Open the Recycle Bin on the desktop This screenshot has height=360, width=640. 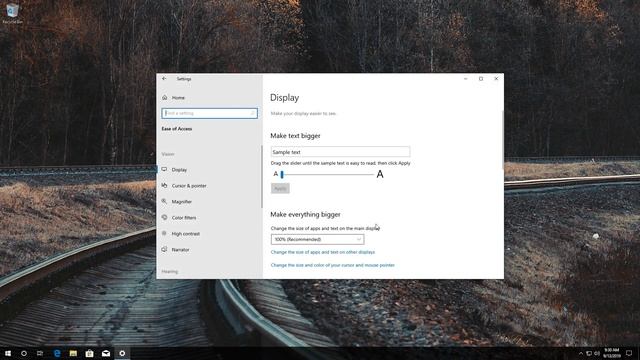point(12,13)
